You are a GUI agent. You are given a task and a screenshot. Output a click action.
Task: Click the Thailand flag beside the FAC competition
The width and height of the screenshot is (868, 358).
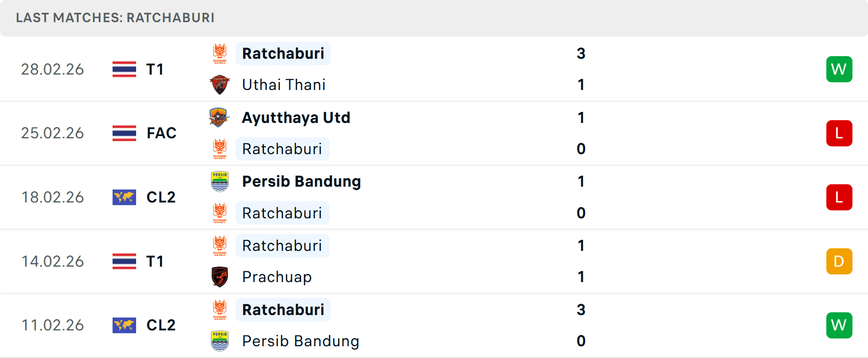(x=124, y=133)
